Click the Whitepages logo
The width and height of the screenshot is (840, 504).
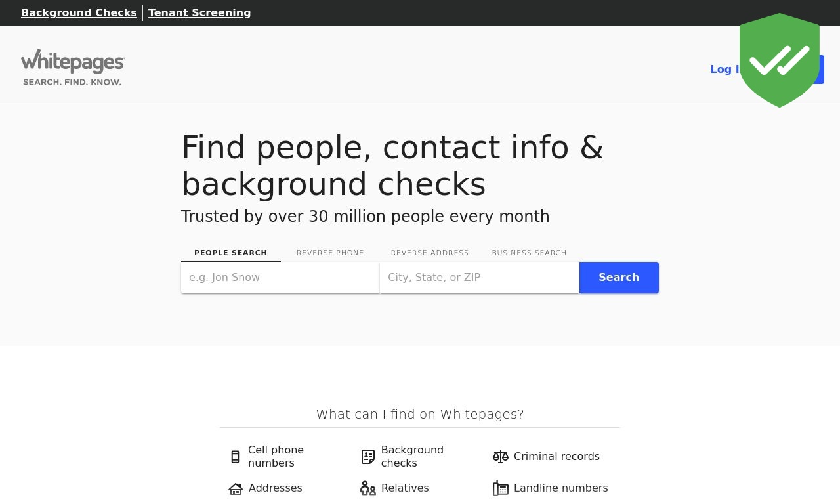[73, 67]
